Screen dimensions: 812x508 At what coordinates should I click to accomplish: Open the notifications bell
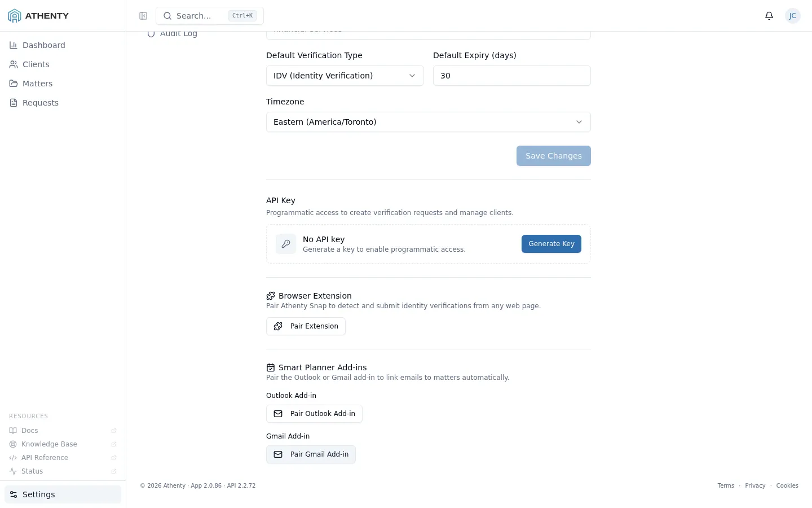coord(769,16)
